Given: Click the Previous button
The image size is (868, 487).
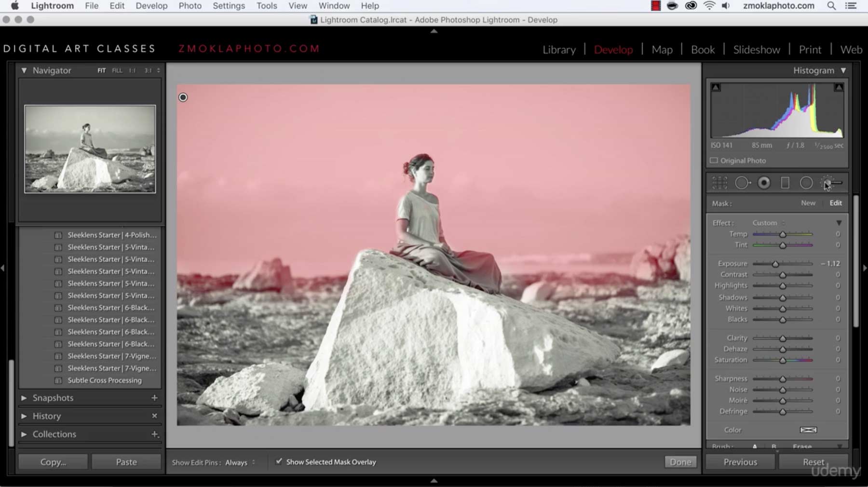Looking at the screenshot, I should click(x=740, y=462).
